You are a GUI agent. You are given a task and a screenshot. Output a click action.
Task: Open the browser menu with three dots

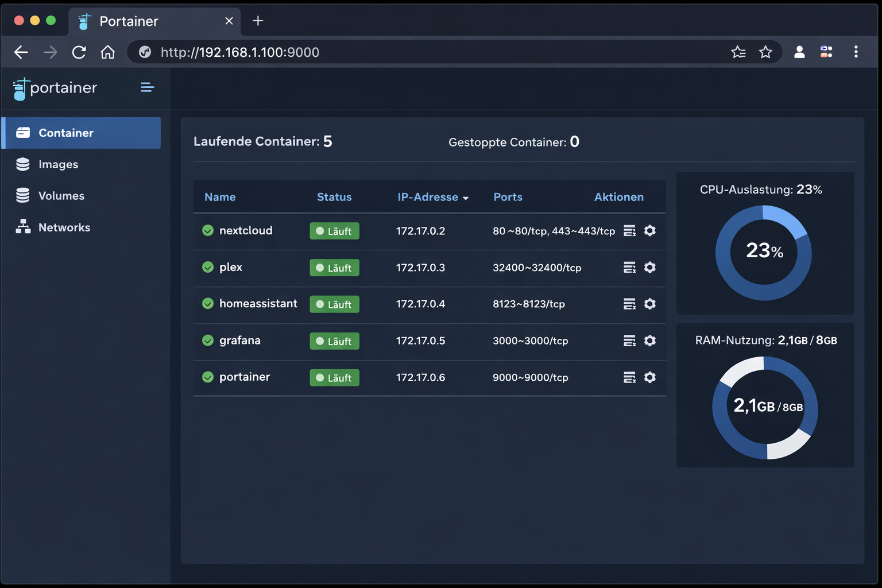click(x=856, y=52)
